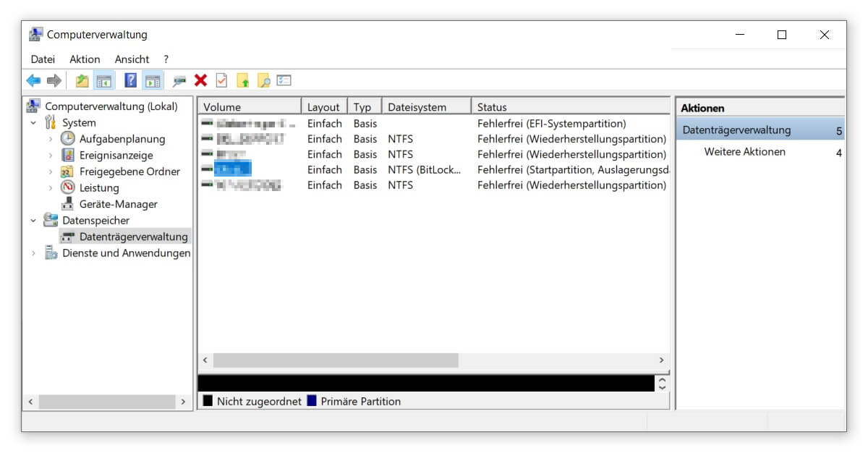The width and height of the screenshot is (868, 456).
Task: Expand the Aufgabenplanung node
Action: (x=50, y=139)
